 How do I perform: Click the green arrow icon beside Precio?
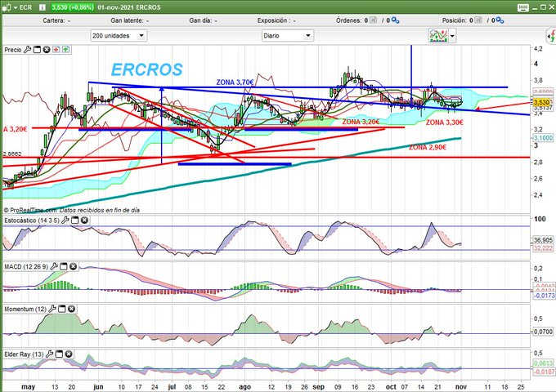(x=66, y=50)
